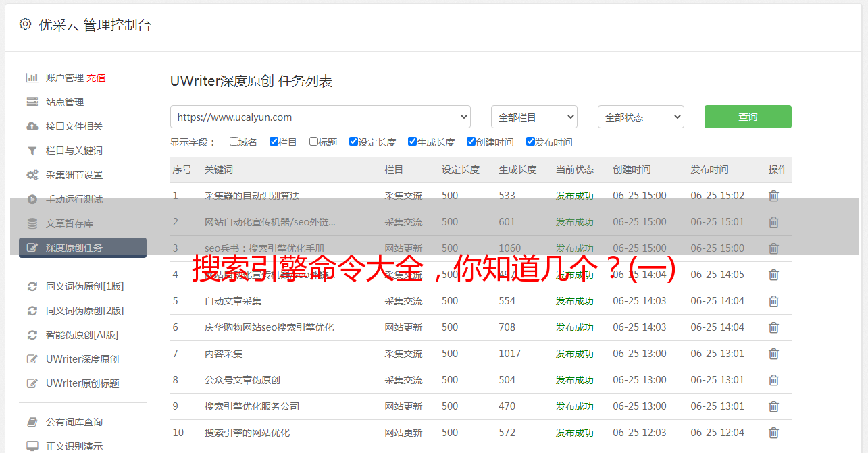
Task: Click the edit icon for 深度原创任务
Action: click(32, 248)
